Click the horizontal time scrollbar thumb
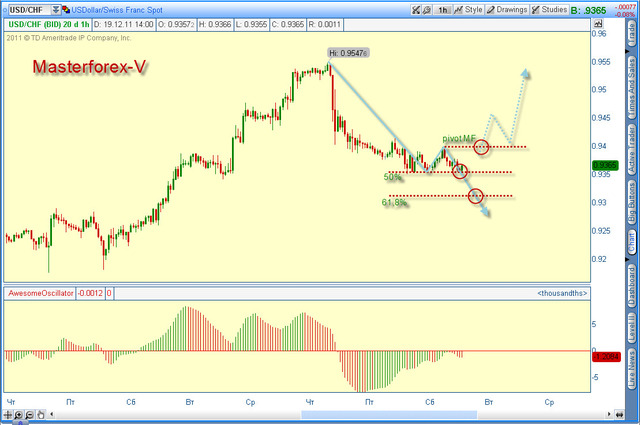The width and height of the screenshot is (640, 425). pos(389,415)
